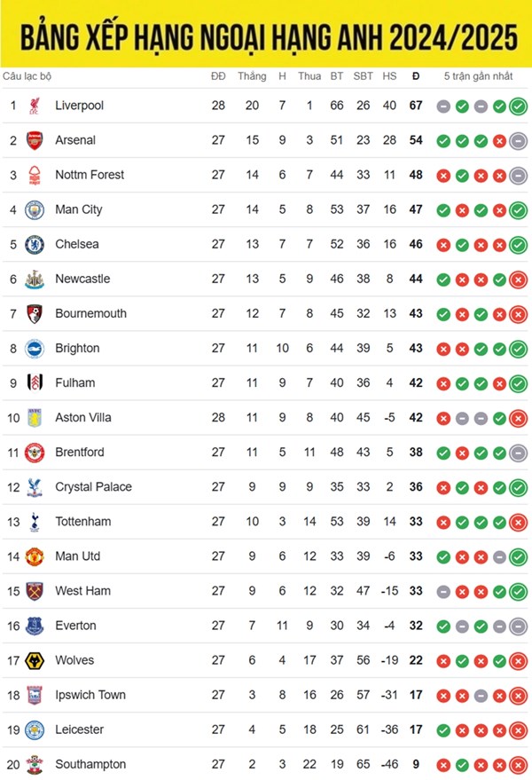The height and width of the screenshot is (780, 532).
Task: Open the Crystal Palace team link
Action: coord(93,487)
